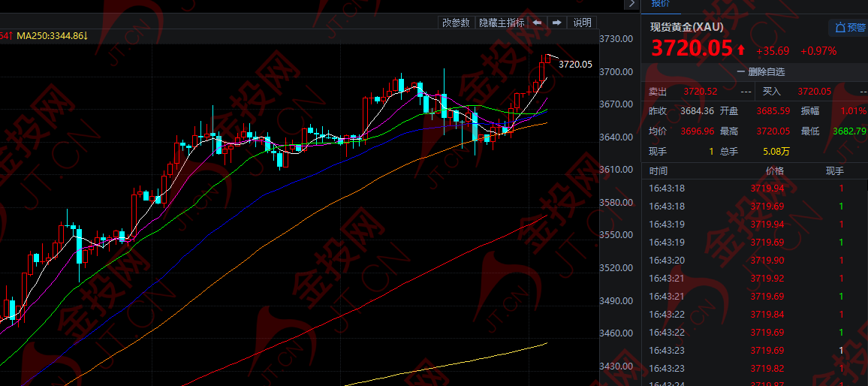
Task: Open the 改参数 parameter settings
Action: [x=456, y=23]
